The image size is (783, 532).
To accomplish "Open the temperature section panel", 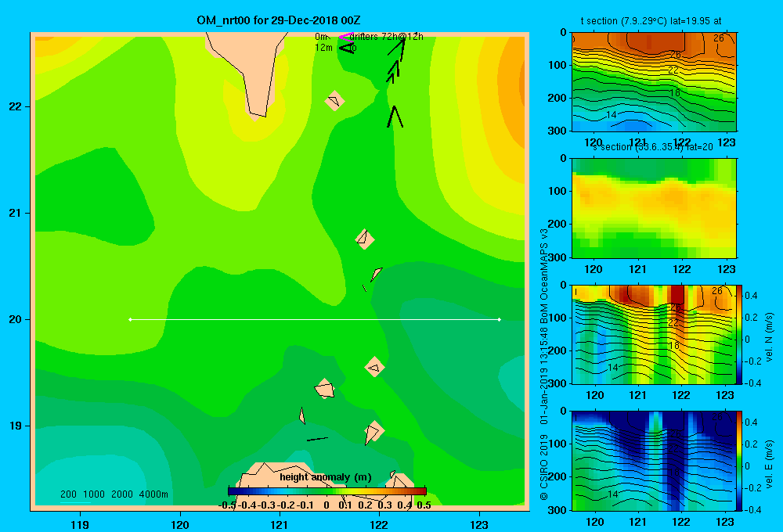I will (x=654, y=82).
